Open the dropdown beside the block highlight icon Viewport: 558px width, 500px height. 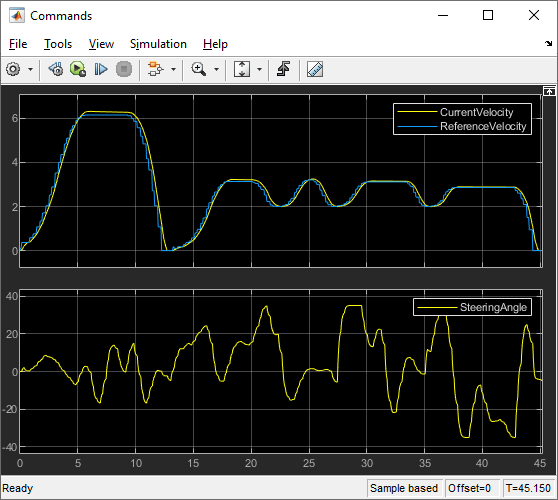173,69
